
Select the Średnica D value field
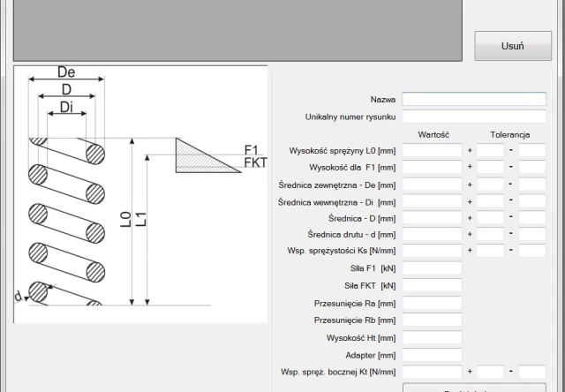(432, 217)
